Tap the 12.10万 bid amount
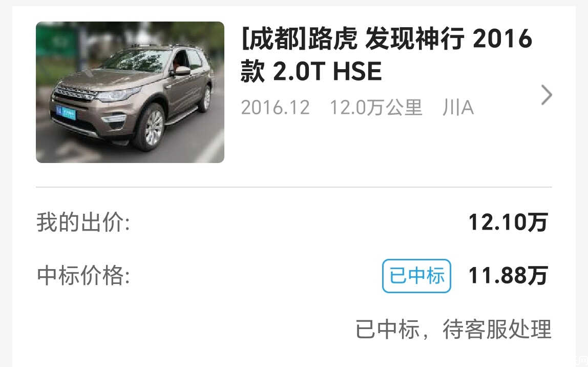 click(x=509, y=222)
